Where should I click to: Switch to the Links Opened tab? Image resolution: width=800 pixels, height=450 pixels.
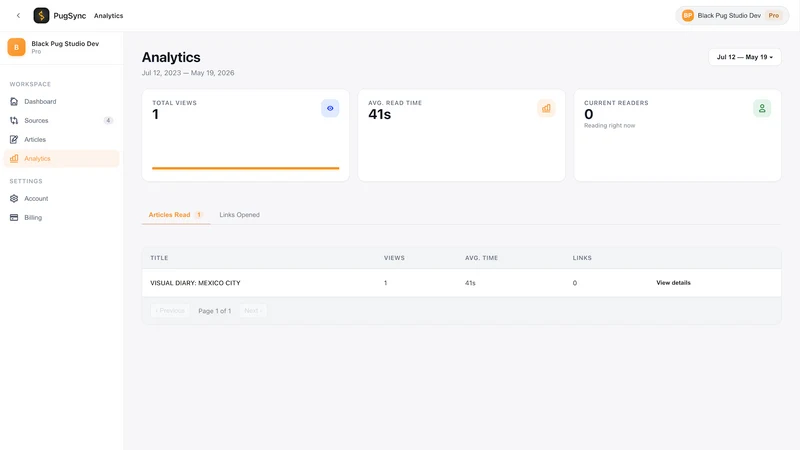[x=239, y=215]
